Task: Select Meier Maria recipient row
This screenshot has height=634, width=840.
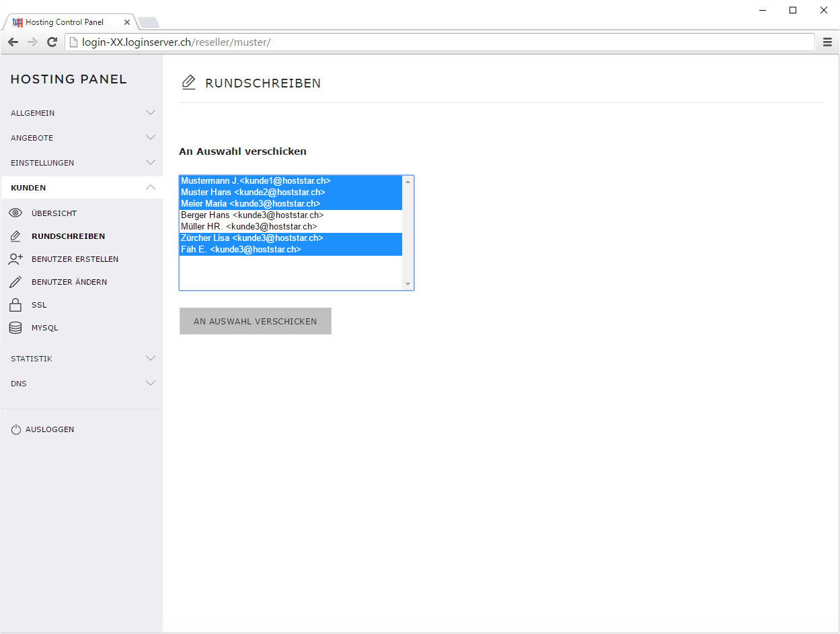Action: point(291,204)
